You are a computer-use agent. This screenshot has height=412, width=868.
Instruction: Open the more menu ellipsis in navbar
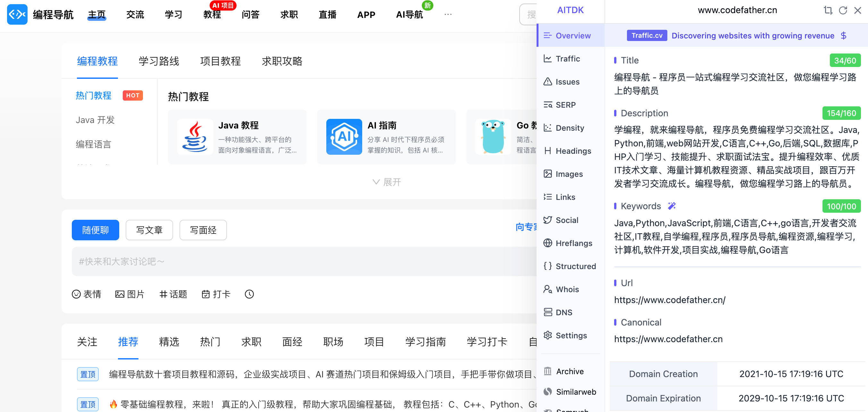point(447,14)
